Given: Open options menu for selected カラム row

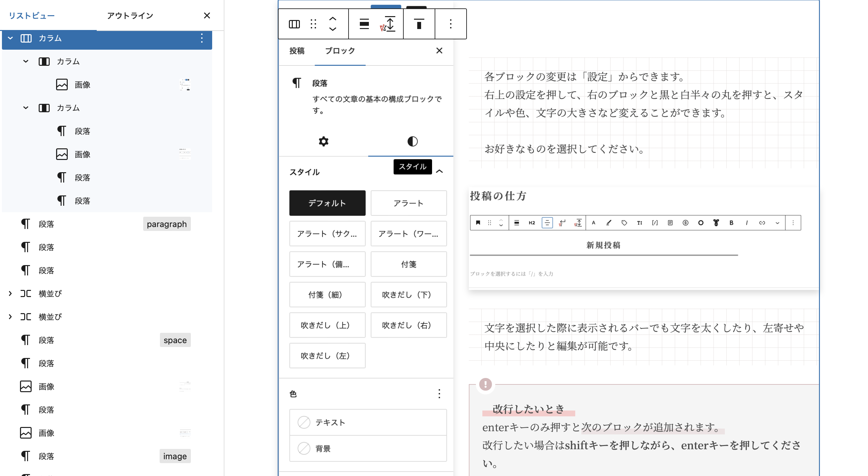Looking at the screenshot, I should click(x=202, y=38).
